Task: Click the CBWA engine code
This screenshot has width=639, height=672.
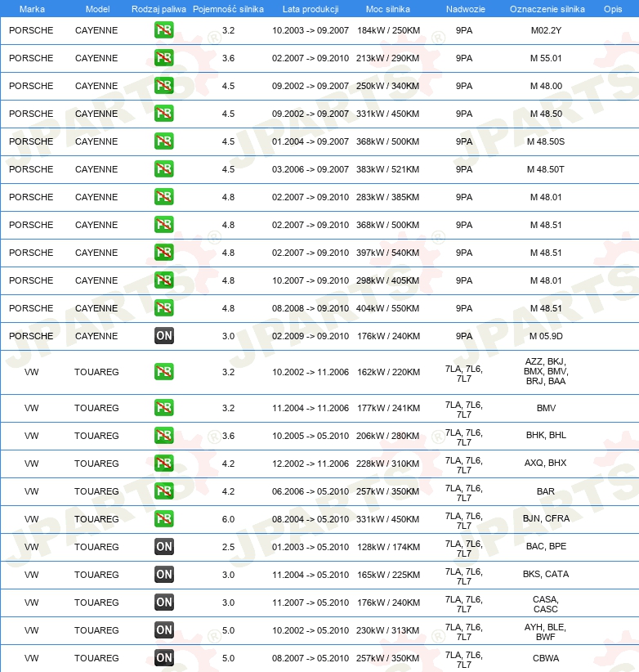Action: click(546, 658)
